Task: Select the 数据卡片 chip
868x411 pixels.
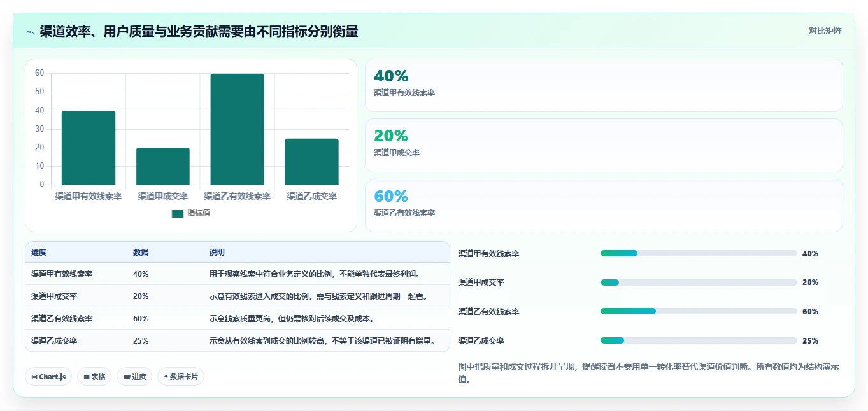Action: point(181,377)
